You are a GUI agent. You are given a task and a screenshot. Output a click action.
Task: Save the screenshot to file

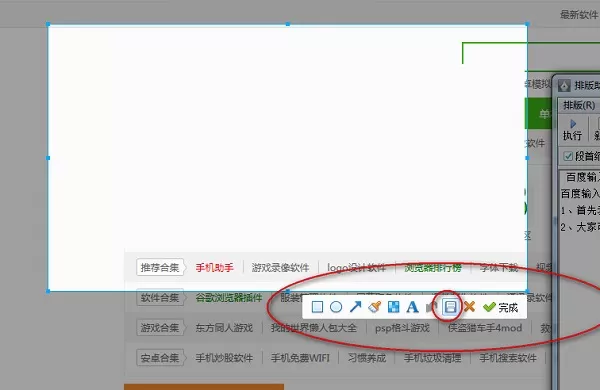tap(450, 307)
